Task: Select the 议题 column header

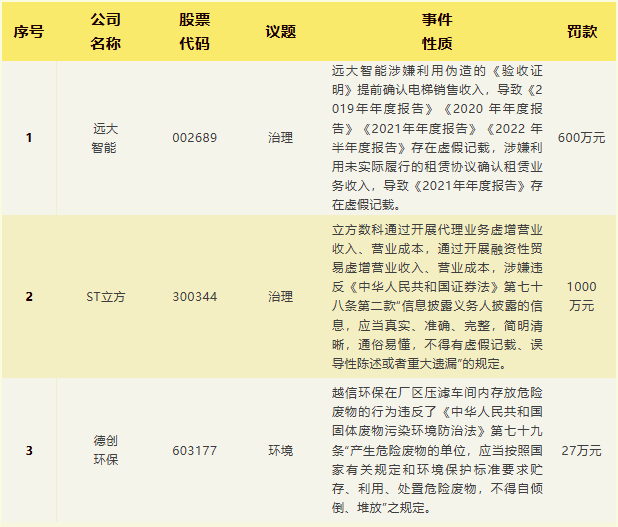Action: coord(280,31)
